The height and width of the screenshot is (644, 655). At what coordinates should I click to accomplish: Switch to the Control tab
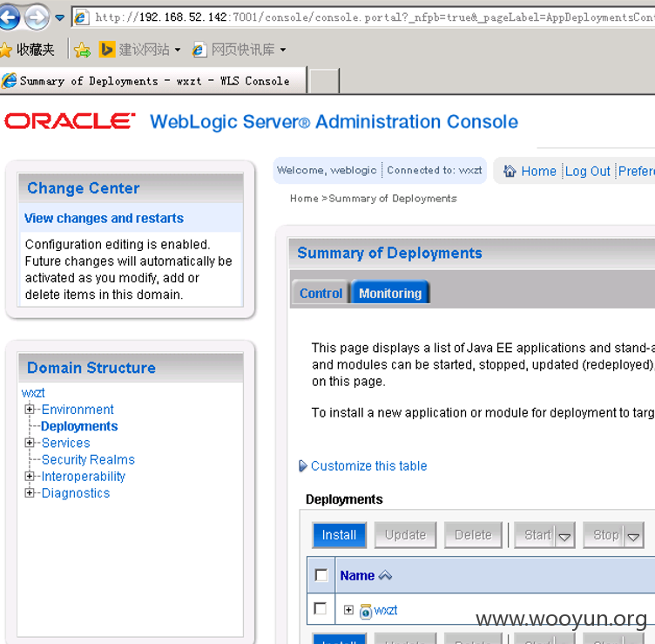(321, 293)
